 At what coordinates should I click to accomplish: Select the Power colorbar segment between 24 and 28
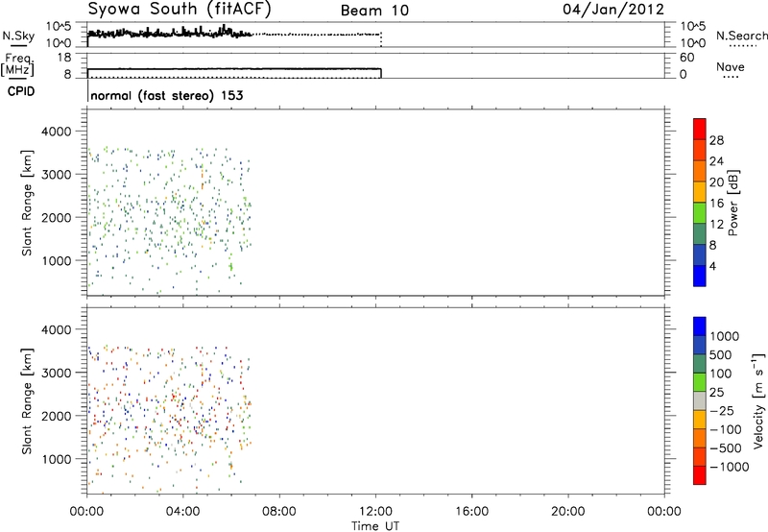pos(700,150)
